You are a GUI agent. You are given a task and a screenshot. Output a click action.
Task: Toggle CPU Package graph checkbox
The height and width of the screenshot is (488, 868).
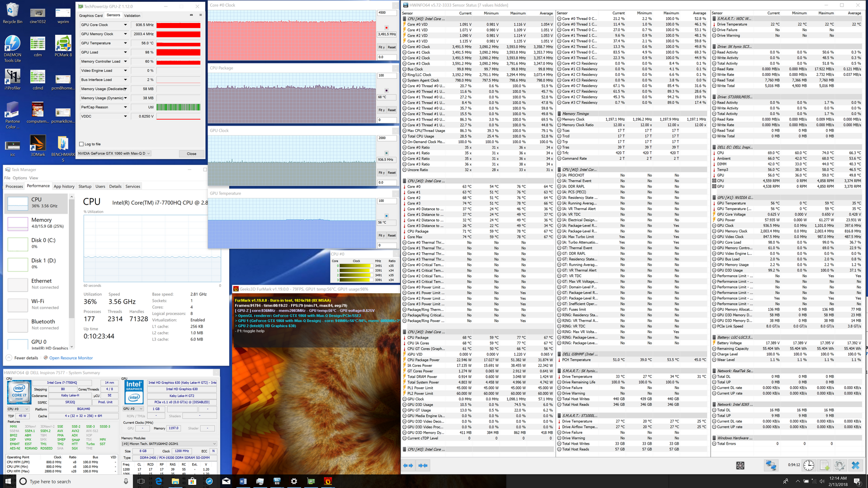pyautogui.click(x=387, y=90)
